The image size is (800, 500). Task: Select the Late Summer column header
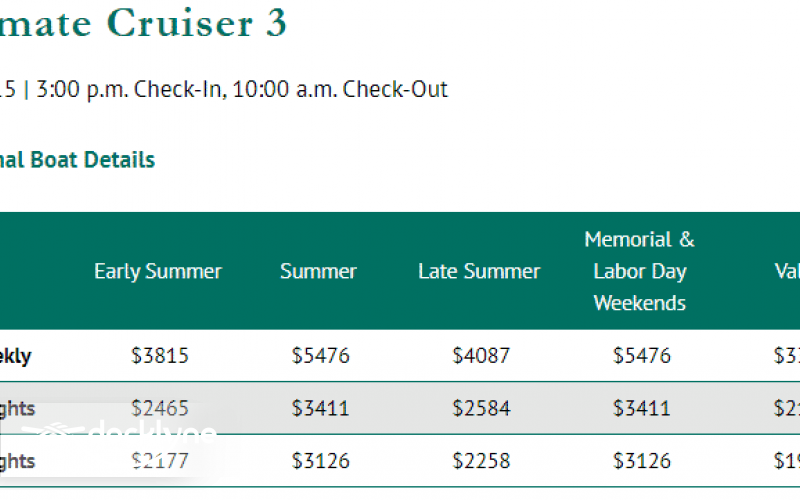pyautogui.click(x=479, y=271)
